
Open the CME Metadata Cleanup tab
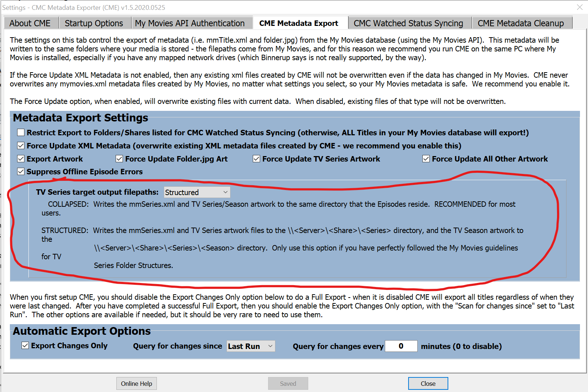pyautogui.click(x=521, y=23)
